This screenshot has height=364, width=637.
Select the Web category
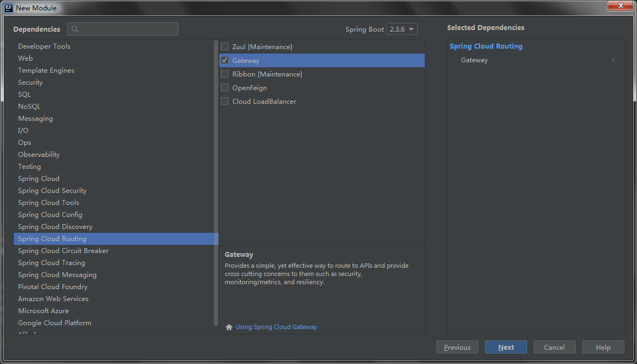(114, 58)
